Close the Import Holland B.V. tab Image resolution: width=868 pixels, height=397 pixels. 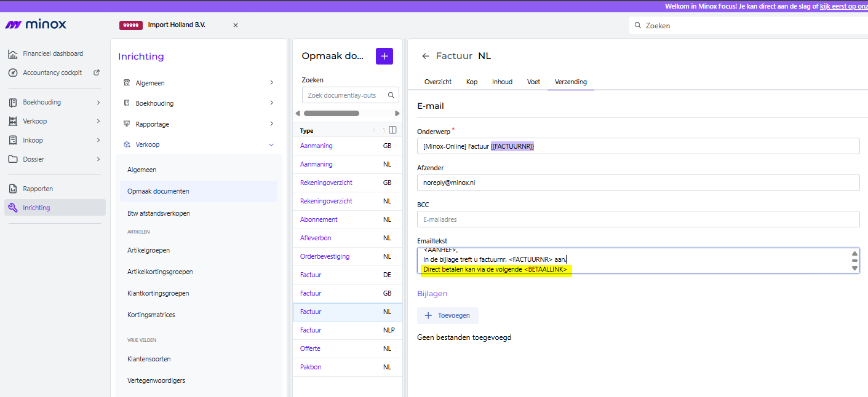click(x=235, y=25)
